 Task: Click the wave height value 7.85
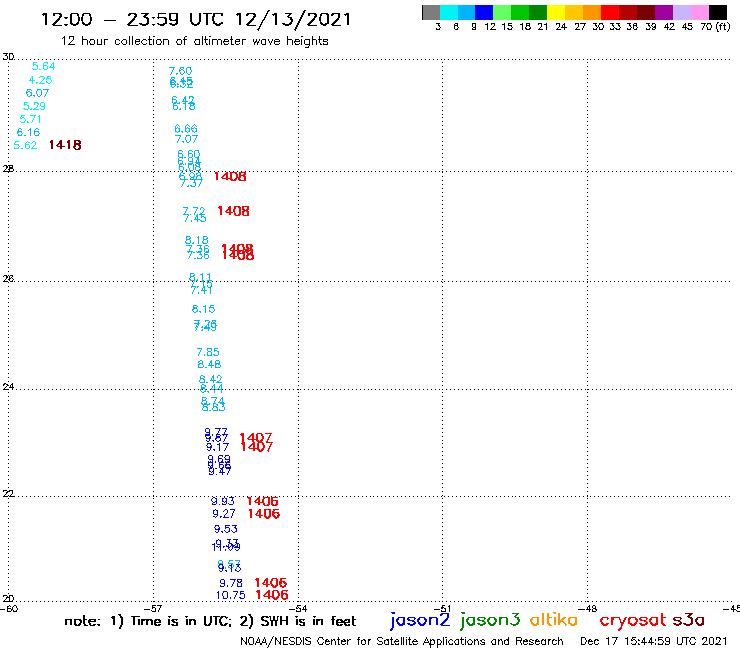208,352
